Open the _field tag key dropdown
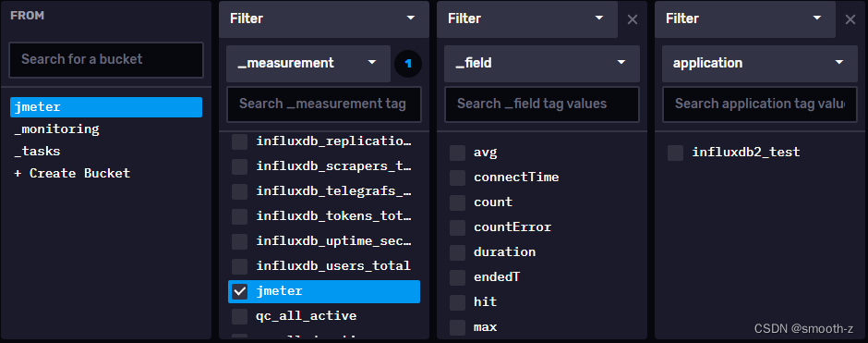Image resolution: width=868 pixels, height=343 pixels. (x=542, y=64)
